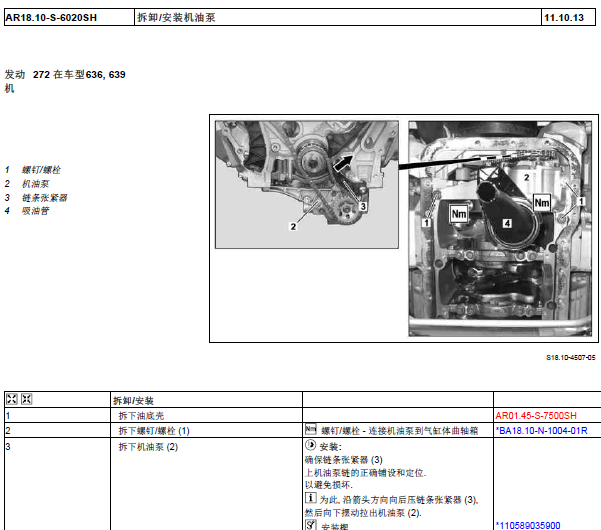Select the text 然后向下摆动拉出机油泵 (2).
Viewport: 601px width, 530px height.
[x=363, y=512]
